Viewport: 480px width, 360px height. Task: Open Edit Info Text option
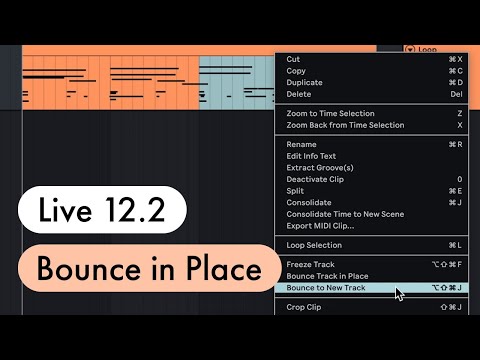[x=371, y=156]
